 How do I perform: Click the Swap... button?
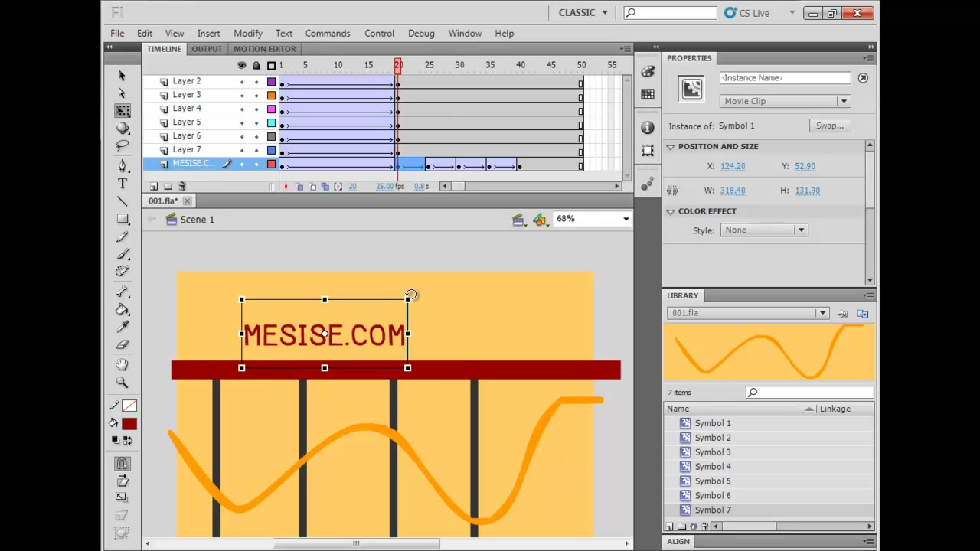click(830, 126)
